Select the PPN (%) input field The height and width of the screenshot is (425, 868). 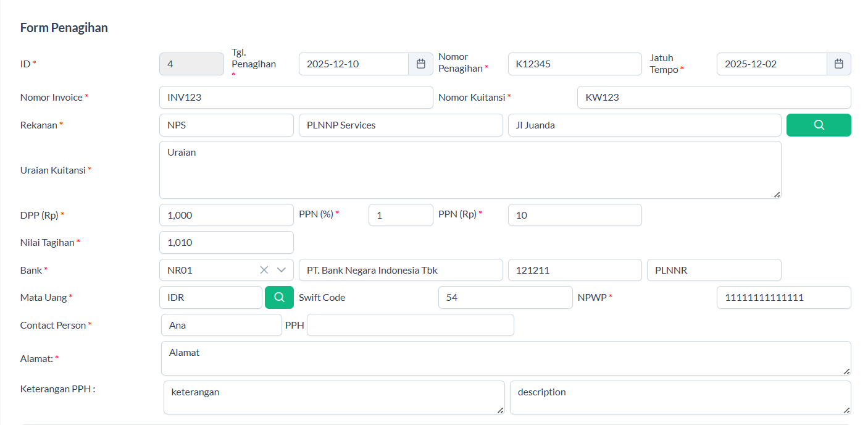(400, 215)
